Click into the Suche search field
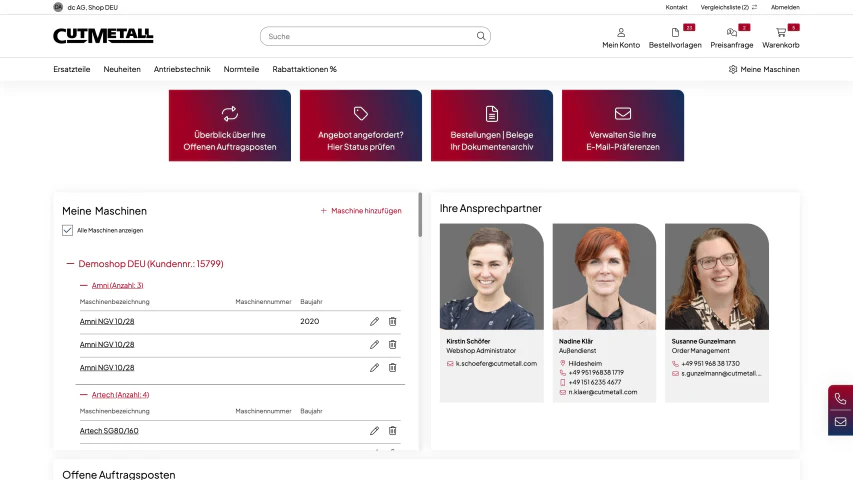 tap(367, 36)
